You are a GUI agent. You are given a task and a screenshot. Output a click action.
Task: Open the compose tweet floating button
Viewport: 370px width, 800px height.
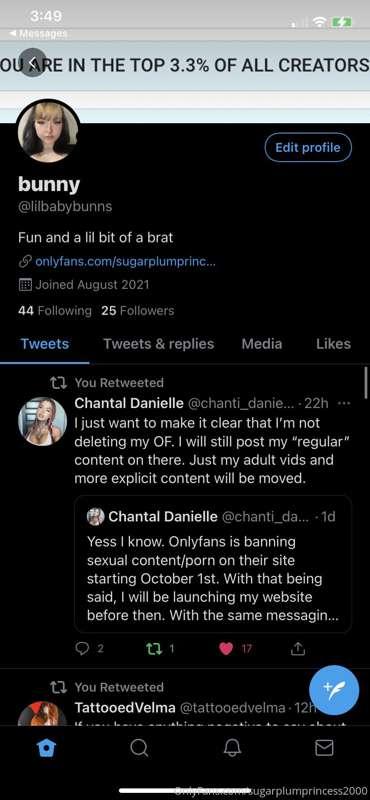pos(334,690)
